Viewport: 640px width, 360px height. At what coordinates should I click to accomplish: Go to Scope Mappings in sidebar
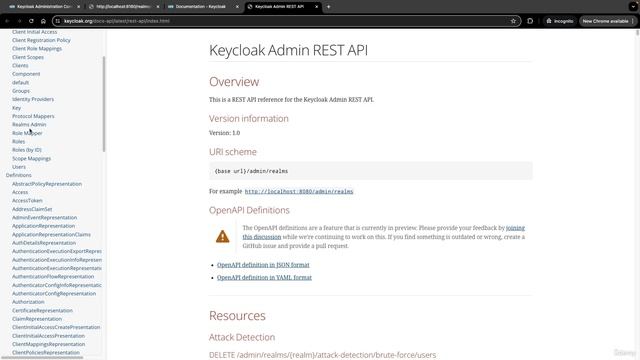31,158
